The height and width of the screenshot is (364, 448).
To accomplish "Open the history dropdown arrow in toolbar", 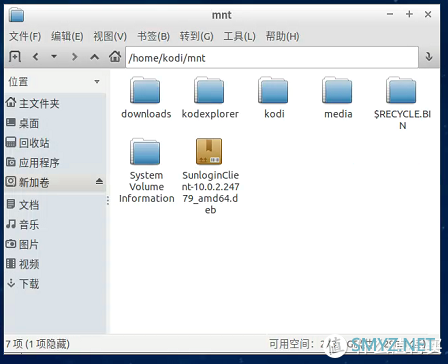I will (x=54, y=57).
